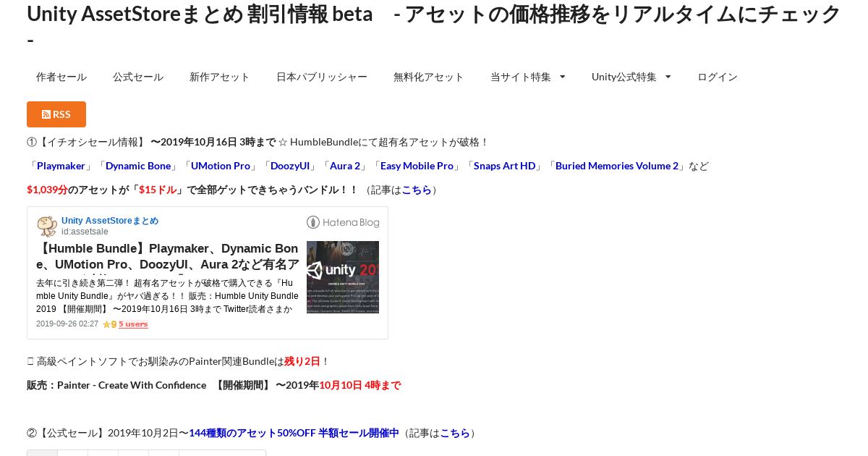Click the orange RSS button

point(56,114)
